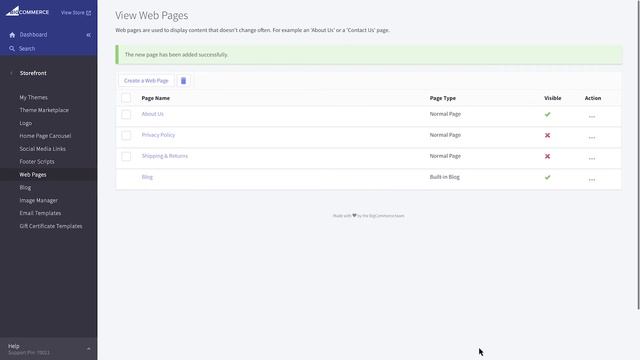Open Social Media Links menu item

point(42,149)
